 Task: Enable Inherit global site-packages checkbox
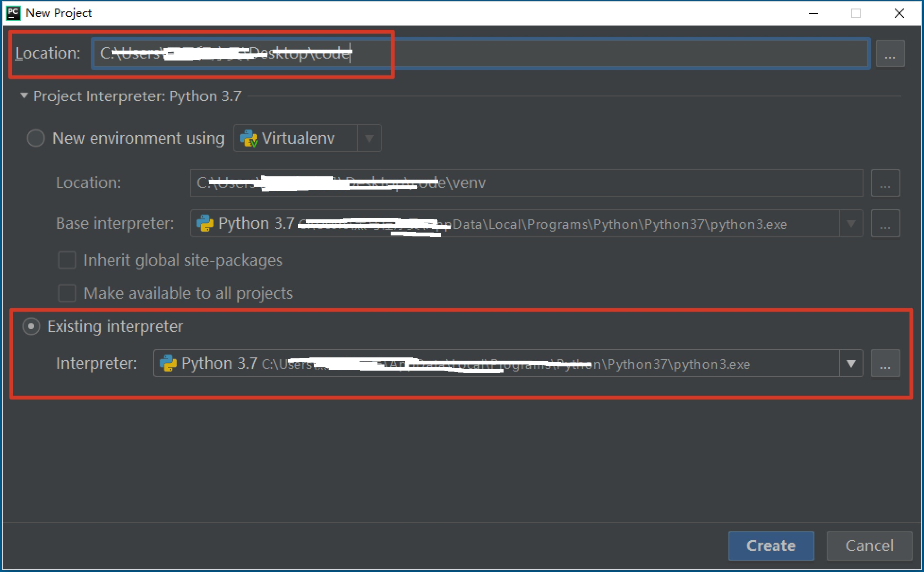pyautogui.click(x=67, y=260)
